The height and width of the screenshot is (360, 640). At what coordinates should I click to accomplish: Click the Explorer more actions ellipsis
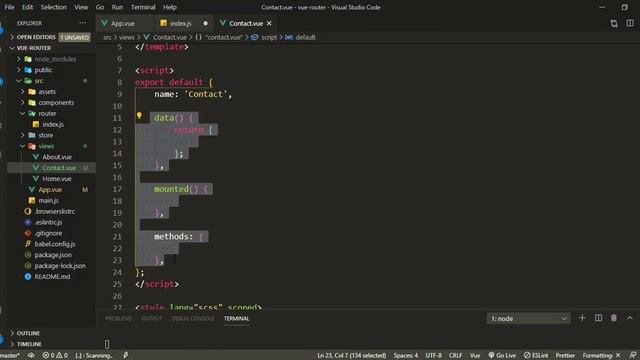click(83, 23)
